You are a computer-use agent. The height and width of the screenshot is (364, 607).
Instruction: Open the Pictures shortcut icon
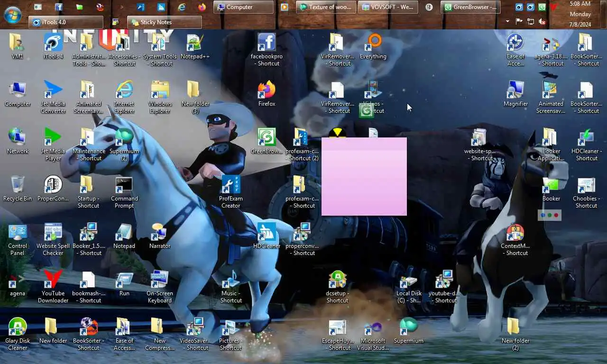[x=231, y=334]
